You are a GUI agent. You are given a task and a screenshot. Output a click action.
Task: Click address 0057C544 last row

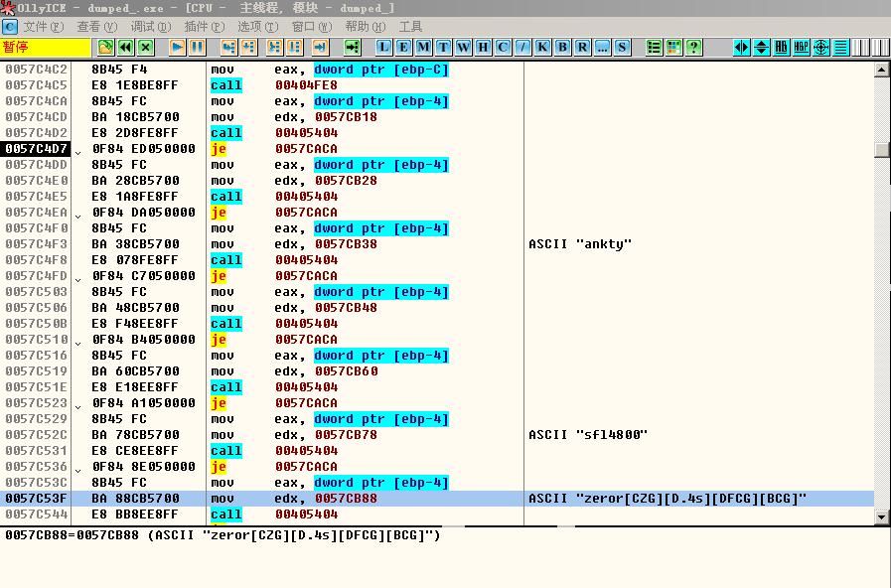tap(37, 514)
